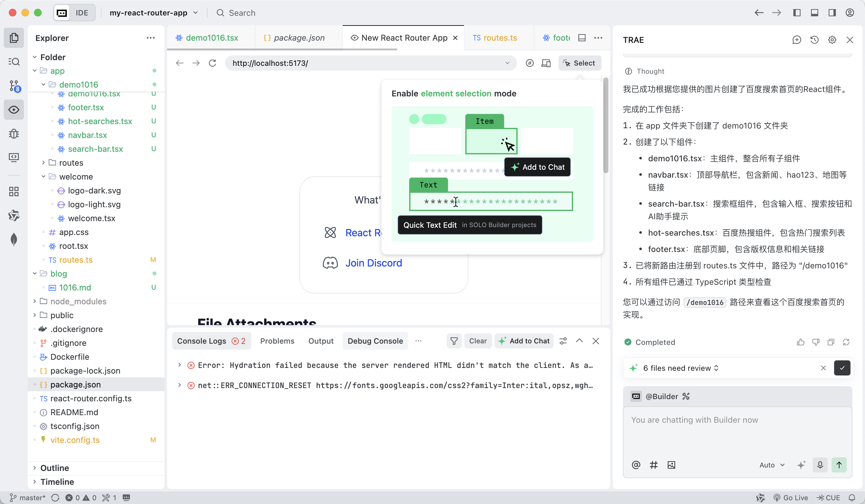Start a new chat in TRAE panel
This screenshot has height=504, width=865.
796,40
